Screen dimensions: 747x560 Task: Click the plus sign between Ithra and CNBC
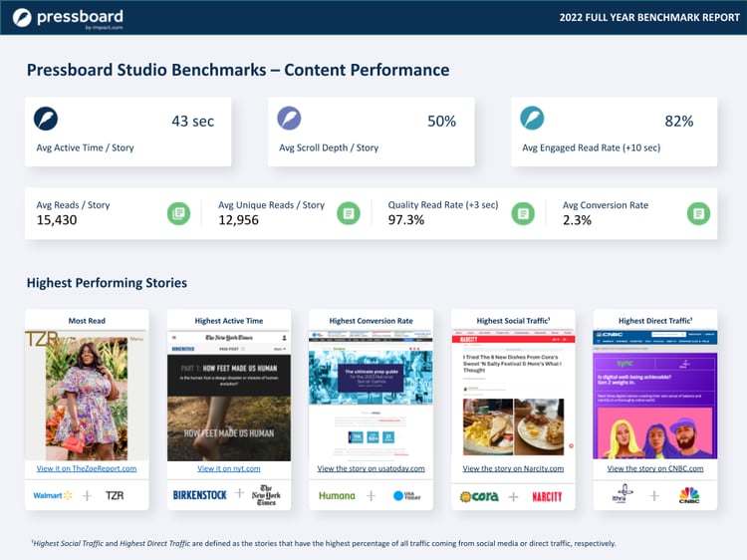[x=654, y=496]
